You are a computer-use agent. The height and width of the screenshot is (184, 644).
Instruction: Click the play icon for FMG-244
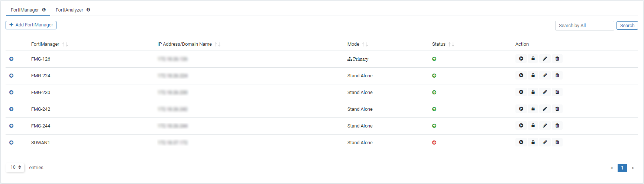(521, 126)
